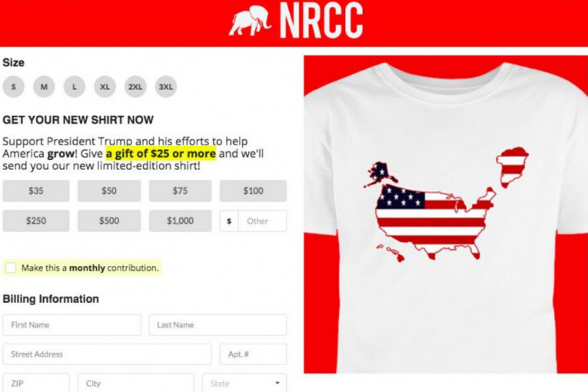Choose the 3XL shirt size
The height and width of the screenshot is (392, 588).
(x=166, y=87)
